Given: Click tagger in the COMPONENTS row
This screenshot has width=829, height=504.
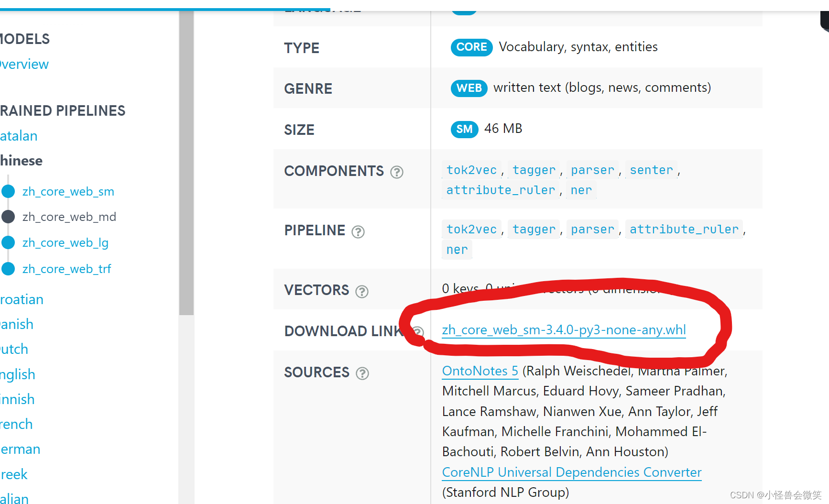Looking at the screenshot, I should (534, 170).
